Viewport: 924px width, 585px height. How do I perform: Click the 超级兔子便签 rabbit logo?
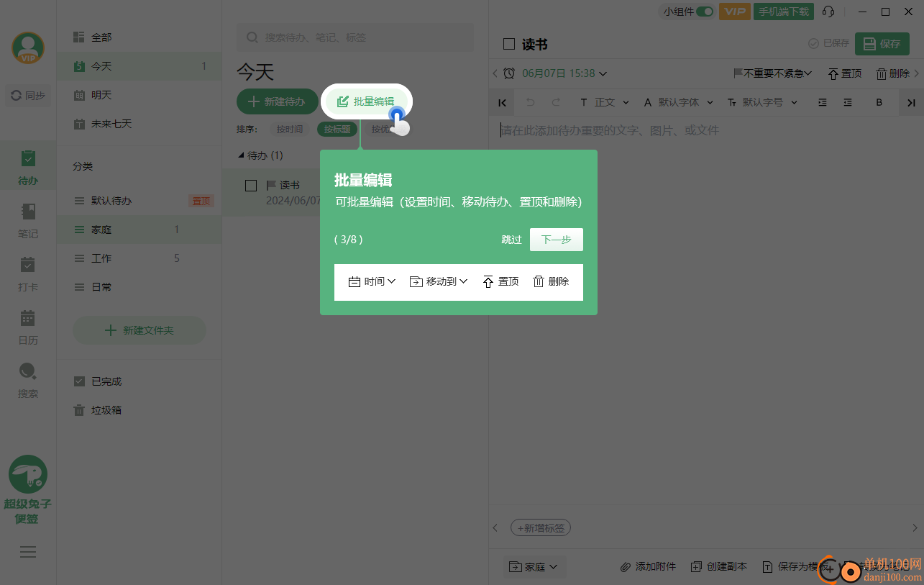coord(28,489)
